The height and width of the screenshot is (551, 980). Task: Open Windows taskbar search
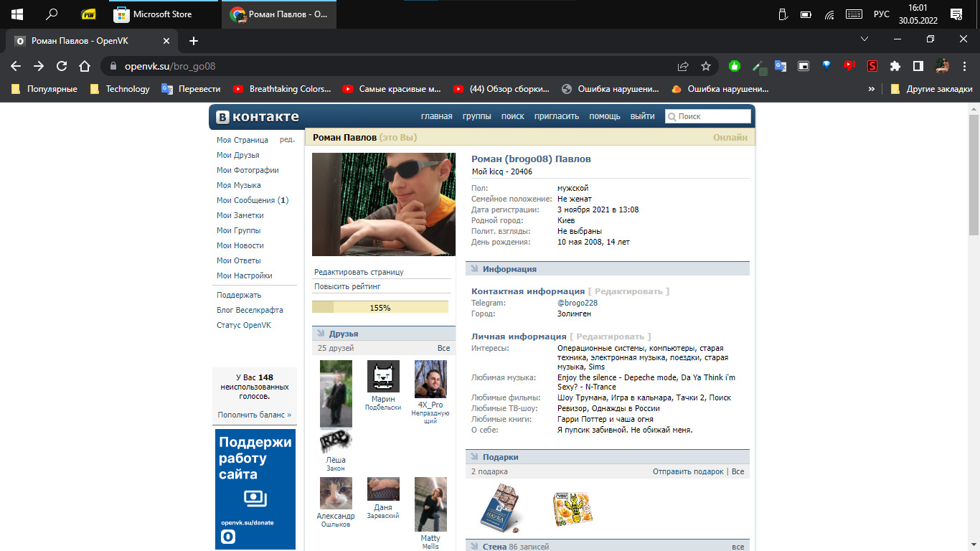click(52, 14)
